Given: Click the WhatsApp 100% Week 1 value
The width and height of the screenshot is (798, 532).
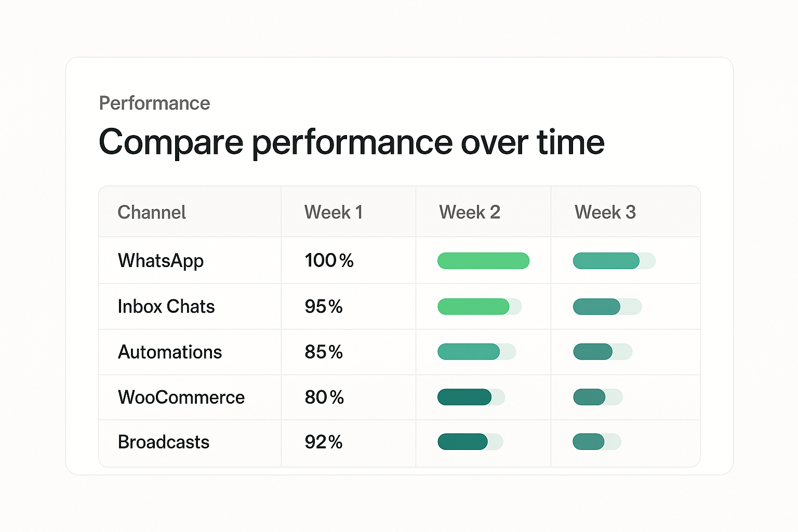Looking at the screenshot, I should coord(329,260).
